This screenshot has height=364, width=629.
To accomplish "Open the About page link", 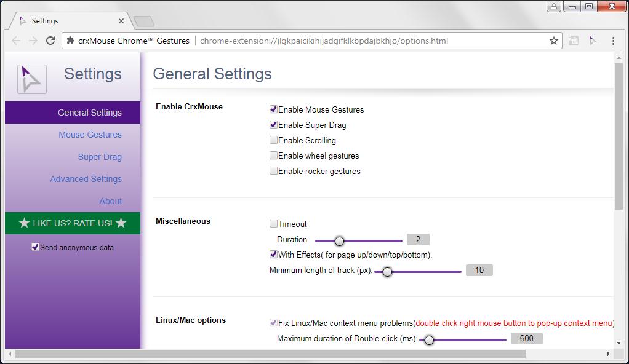I will pyautogui.click(x=111, y=201).
